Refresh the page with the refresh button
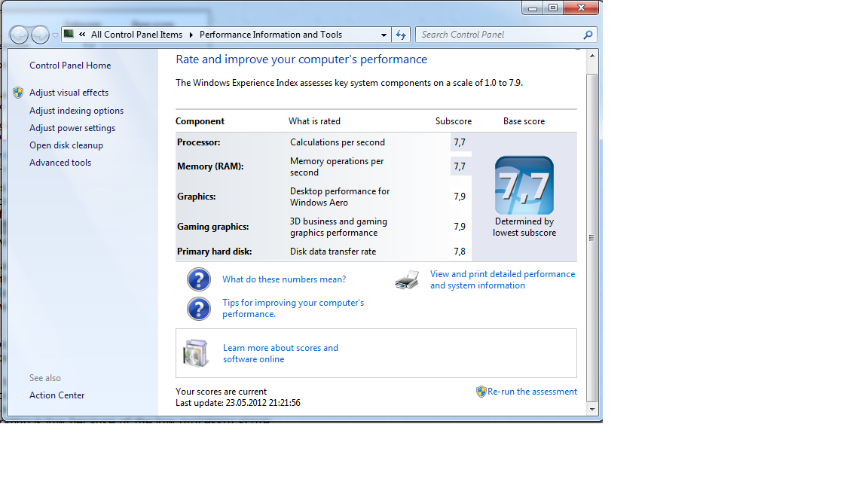The width and height of the screenshot is (868, 488). point(401,35)
